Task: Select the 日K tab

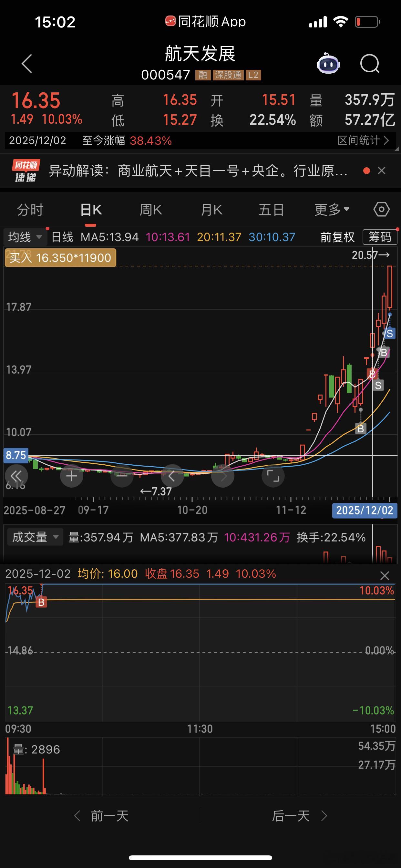Action: click(x=91, y=210)
